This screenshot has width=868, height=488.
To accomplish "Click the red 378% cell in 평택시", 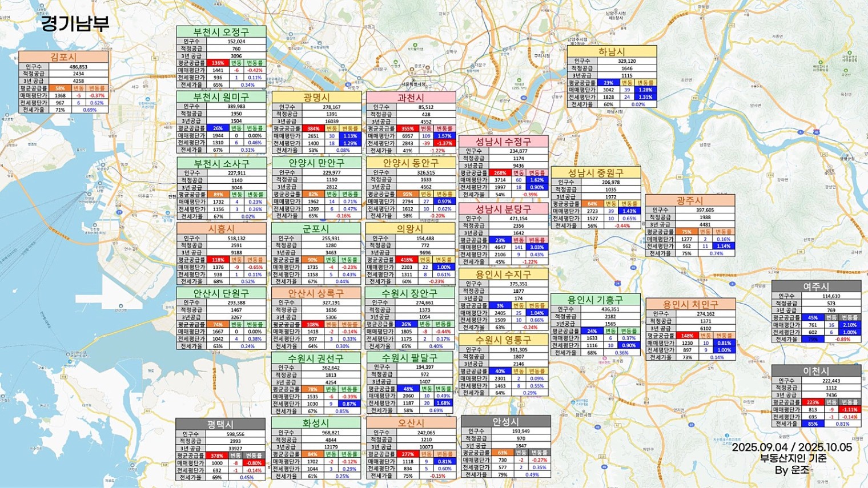I will click(x=217, y=456).
